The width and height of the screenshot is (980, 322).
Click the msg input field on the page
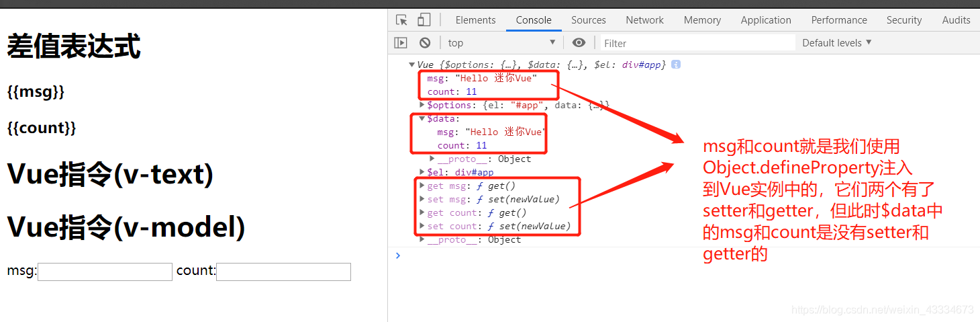coord(105,272)
